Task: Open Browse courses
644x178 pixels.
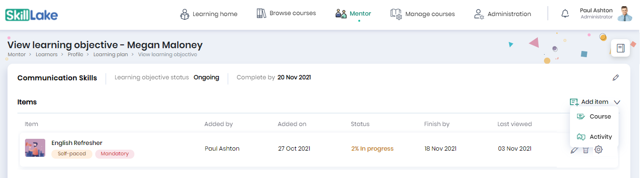Action: pos(286,13)
